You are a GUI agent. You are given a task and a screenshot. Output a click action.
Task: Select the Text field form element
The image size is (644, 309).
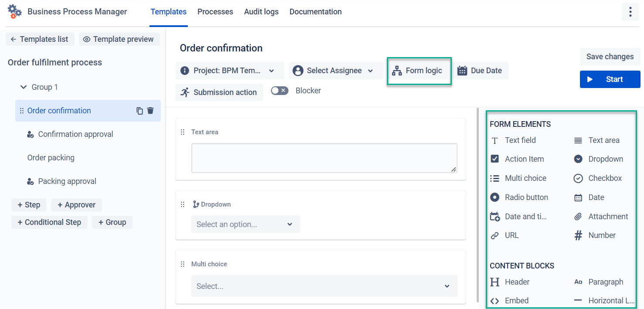coord(519,140)
